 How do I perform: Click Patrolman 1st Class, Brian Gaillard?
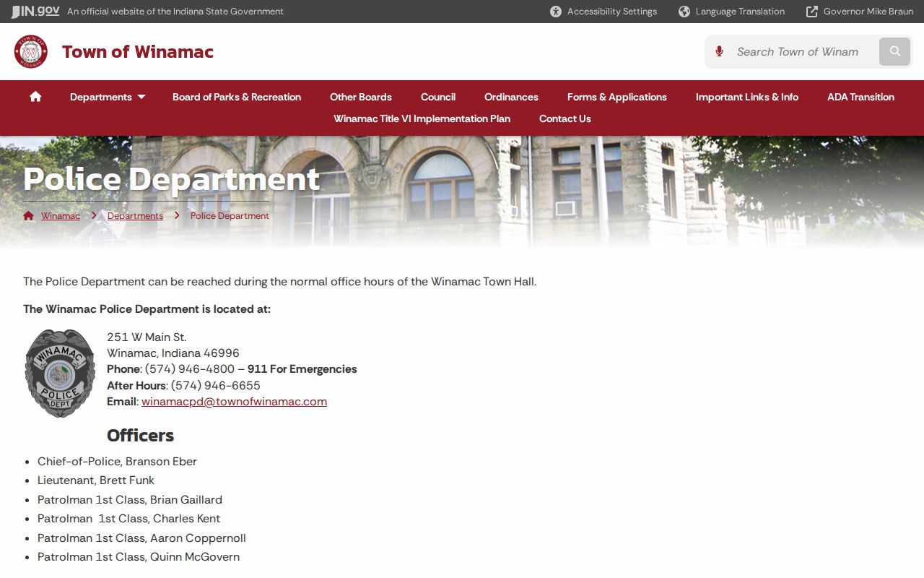[130, 500]
